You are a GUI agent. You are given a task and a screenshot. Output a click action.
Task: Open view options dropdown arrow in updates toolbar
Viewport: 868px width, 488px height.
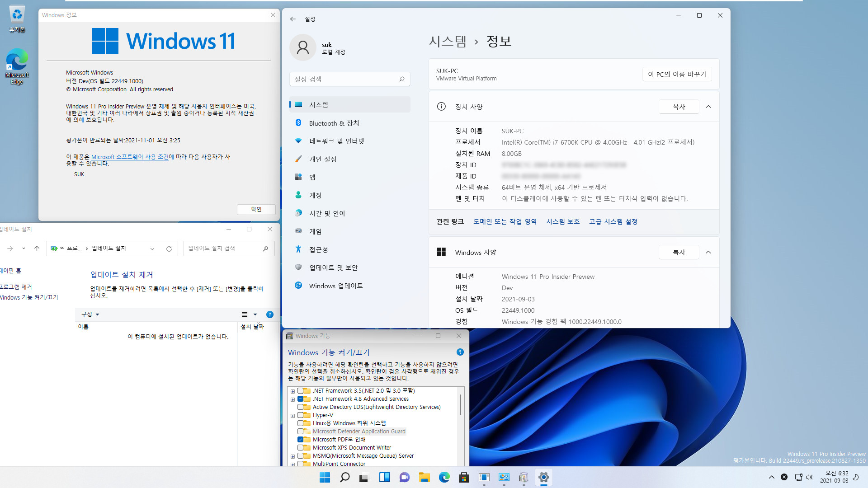(255, 314)
